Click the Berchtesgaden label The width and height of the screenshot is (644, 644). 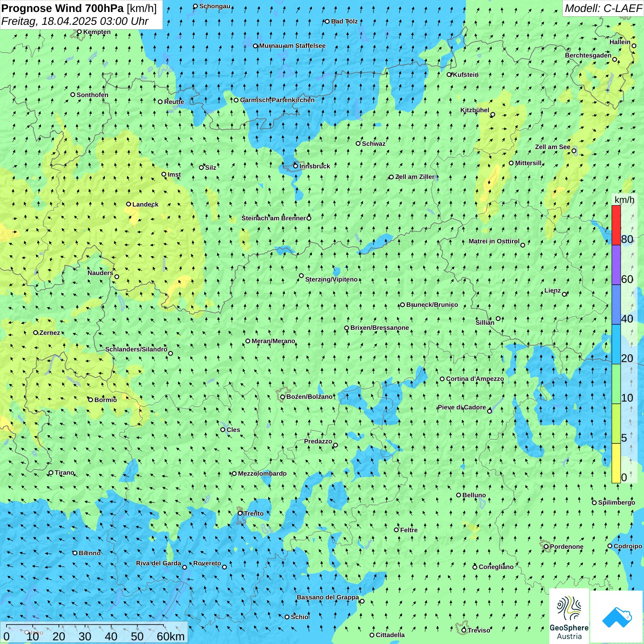[588, 55]
